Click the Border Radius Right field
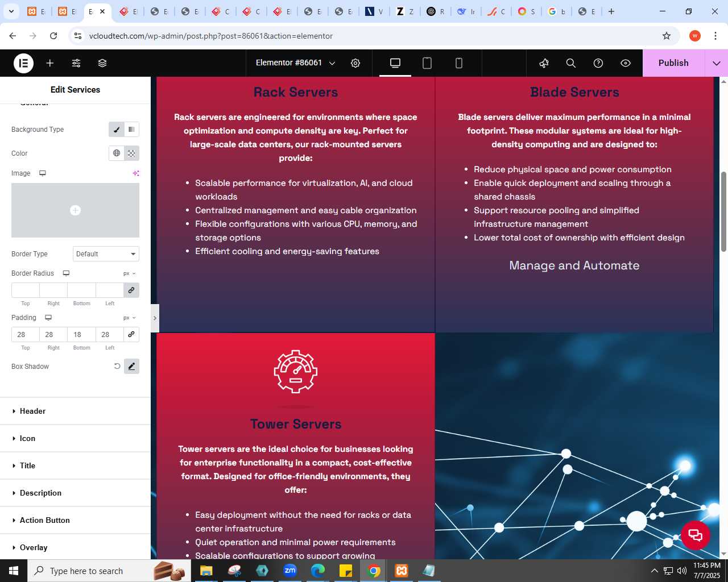 point(53,290)
